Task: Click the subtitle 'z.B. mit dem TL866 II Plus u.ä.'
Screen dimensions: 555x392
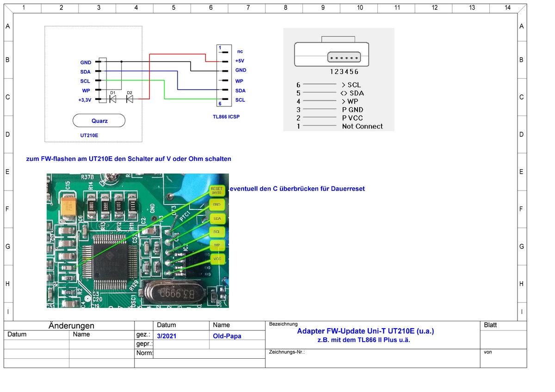Action: pyautogui.click(x=363, y=340)
